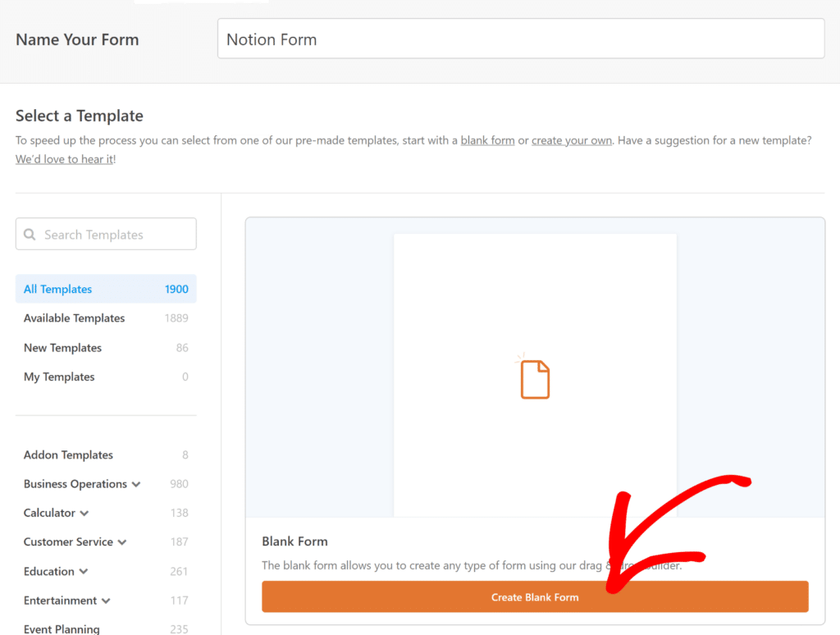The width and height of the screenshot is (840, 635).
Task: Click into the Search Templates box
Action: pos(106,234)
